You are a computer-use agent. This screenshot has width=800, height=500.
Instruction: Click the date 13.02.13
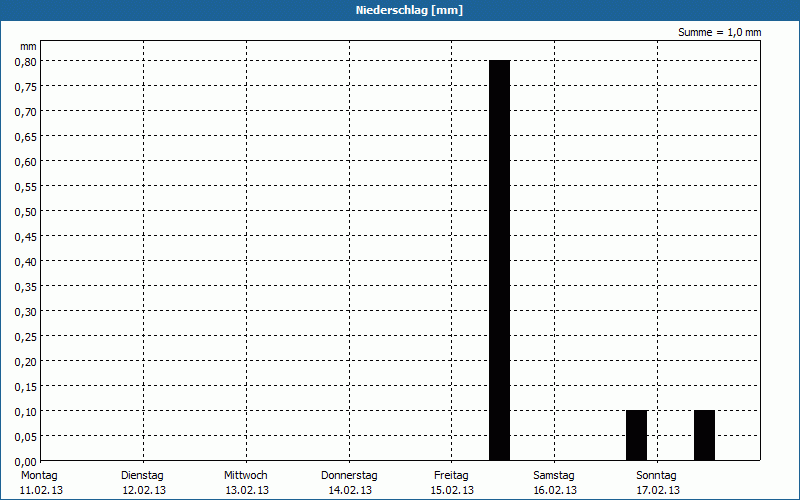[247, 490]
